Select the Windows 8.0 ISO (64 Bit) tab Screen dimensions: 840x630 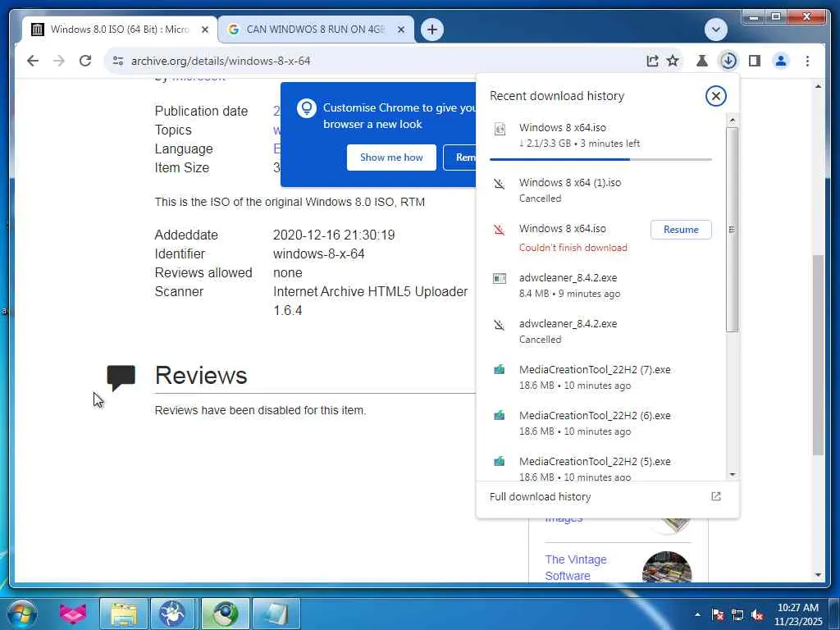pos(120,30)
